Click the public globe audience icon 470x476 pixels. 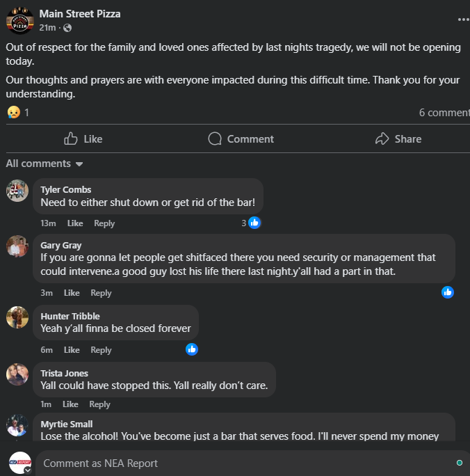[x=67, y=28]
